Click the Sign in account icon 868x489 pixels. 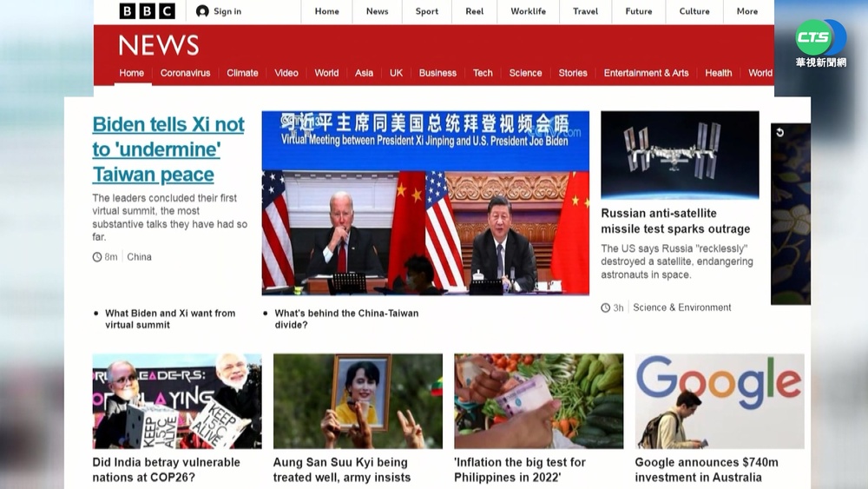pos(202,11)
